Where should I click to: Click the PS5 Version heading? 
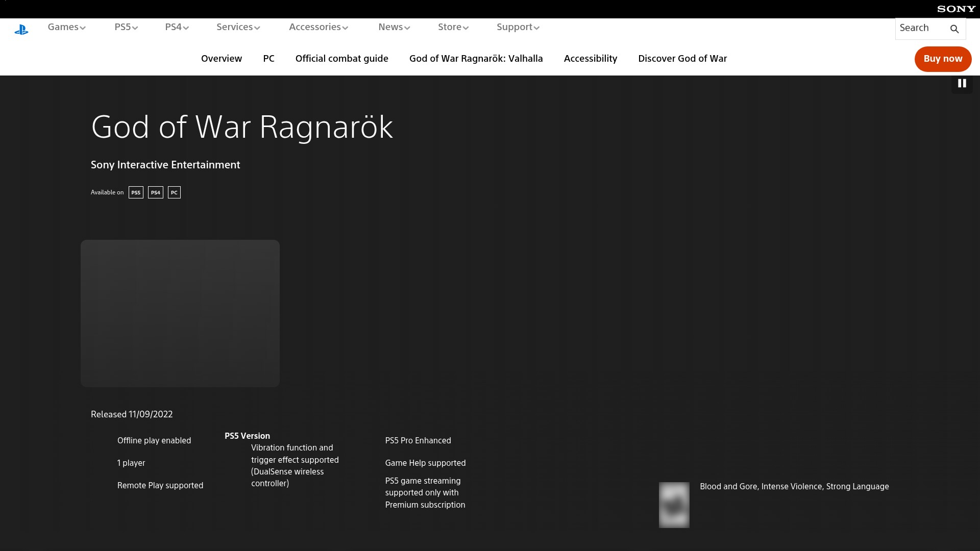coord(247,436)
